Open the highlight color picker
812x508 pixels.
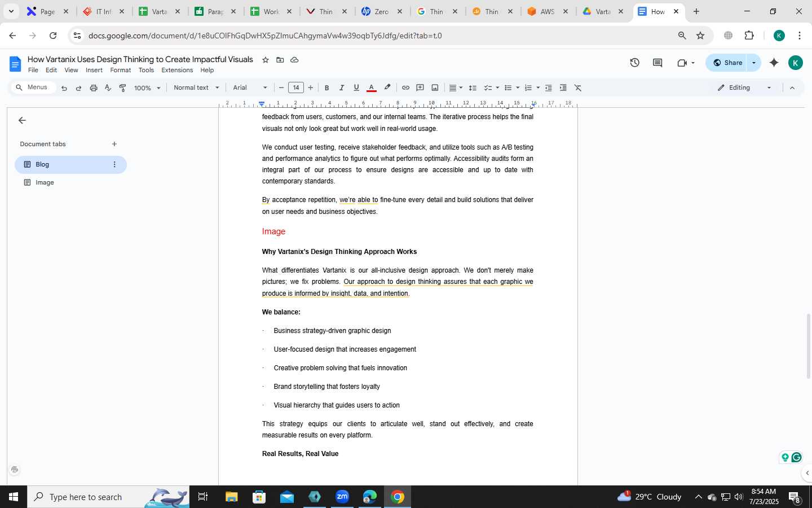[x=387, y=88]
